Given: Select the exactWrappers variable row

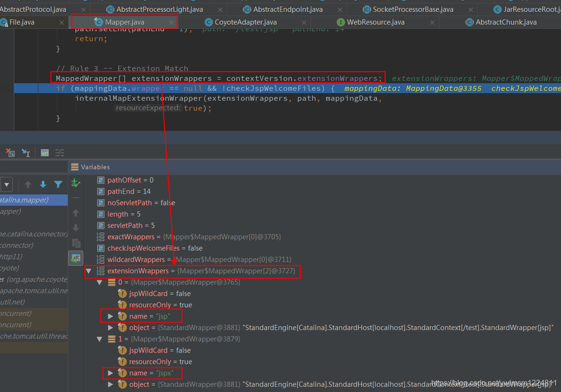Looking at the screenshot, I should coord(189,237).
